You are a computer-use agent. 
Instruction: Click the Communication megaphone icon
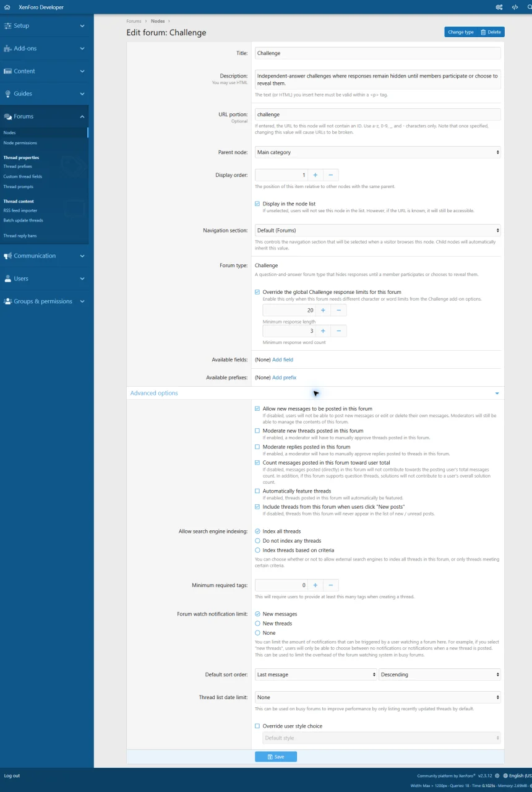(8, 256)
